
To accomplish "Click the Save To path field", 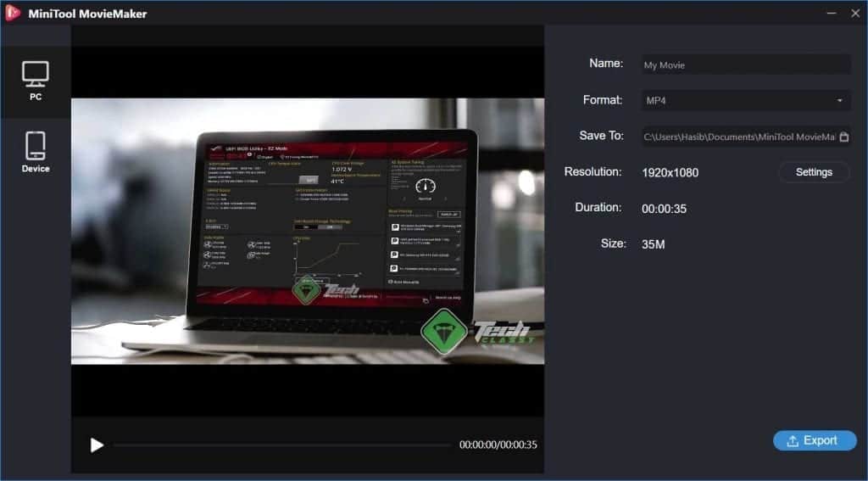I will point(739,137).
